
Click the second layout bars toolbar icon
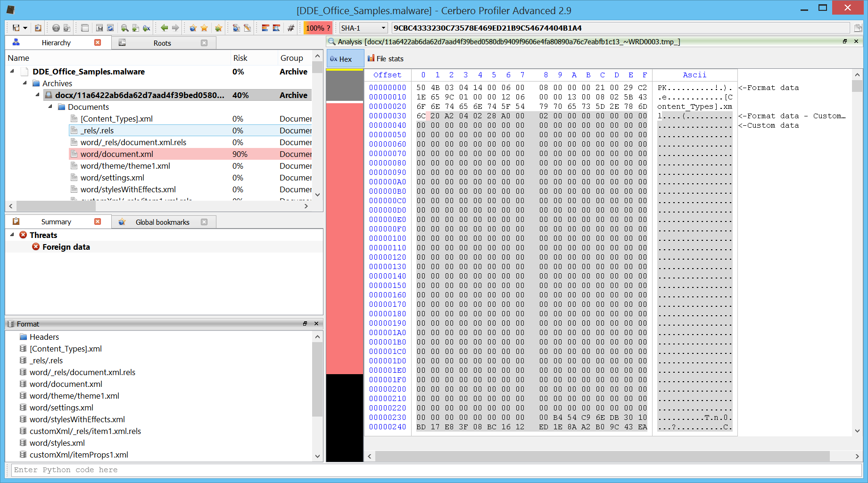[276, 28]
